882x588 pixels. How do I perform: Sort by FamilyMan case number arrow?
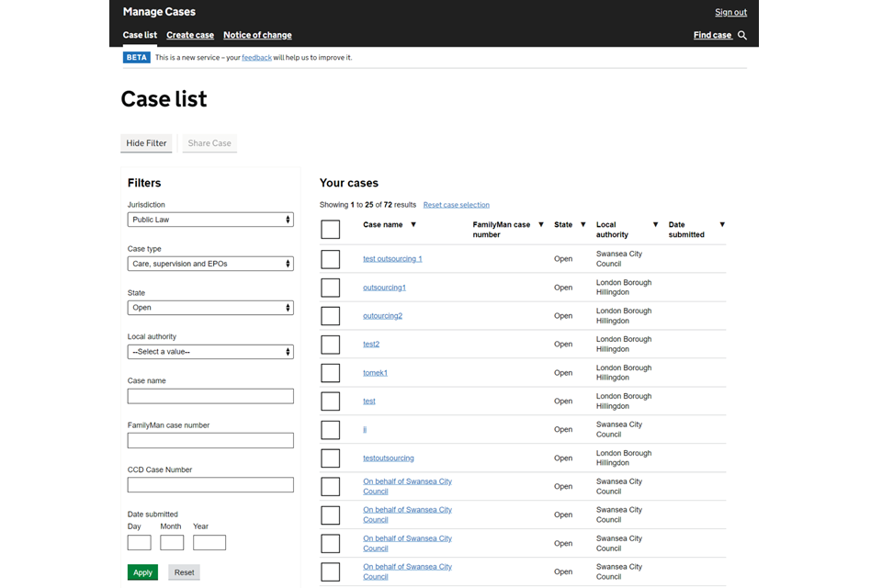point(540,225)
